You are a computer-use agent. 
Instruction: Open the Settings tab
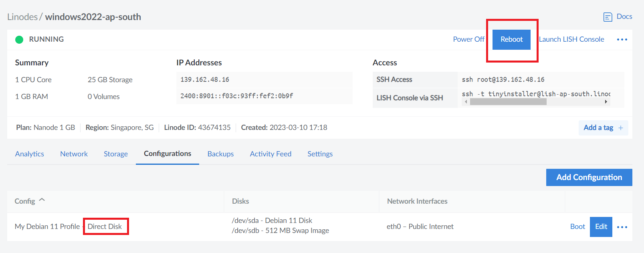(320, 154)
